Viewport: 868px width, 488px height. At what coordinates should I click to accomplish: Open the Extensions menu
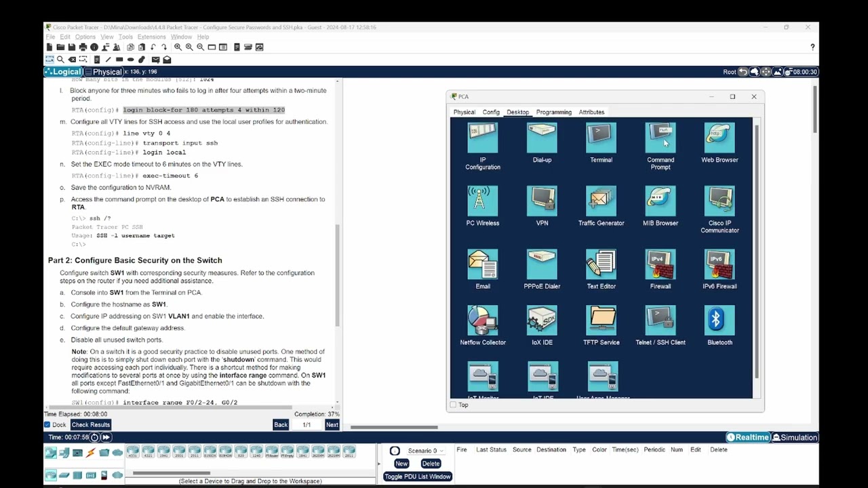(x=151, y=37)
